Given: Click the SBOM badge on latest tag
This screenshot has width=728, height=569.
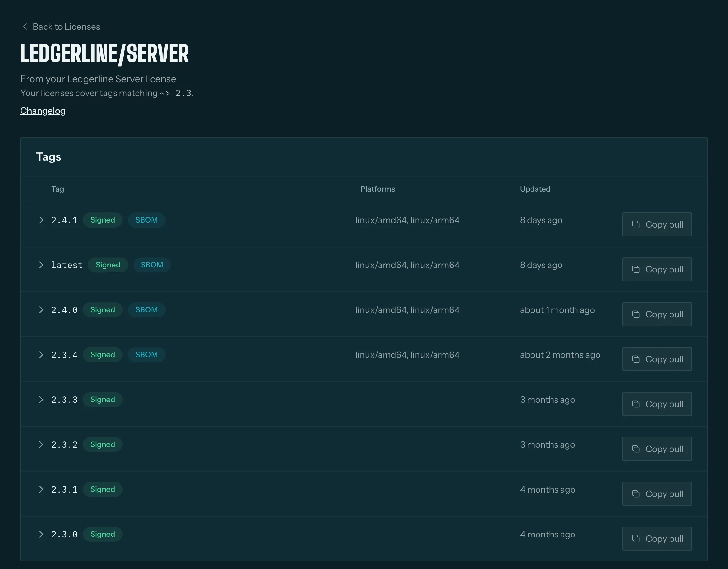Looking at the screenshot, I should tap(152, 265).
